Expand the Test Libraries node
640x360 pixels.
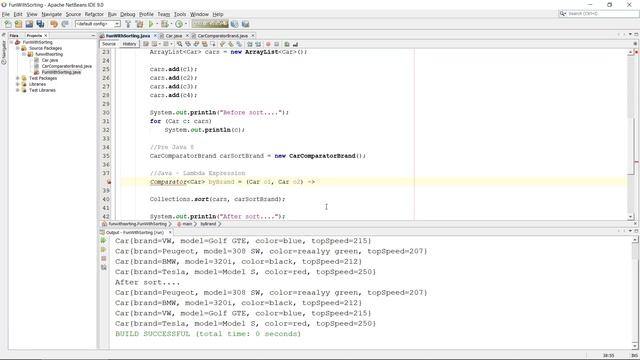tap(18, 90)
